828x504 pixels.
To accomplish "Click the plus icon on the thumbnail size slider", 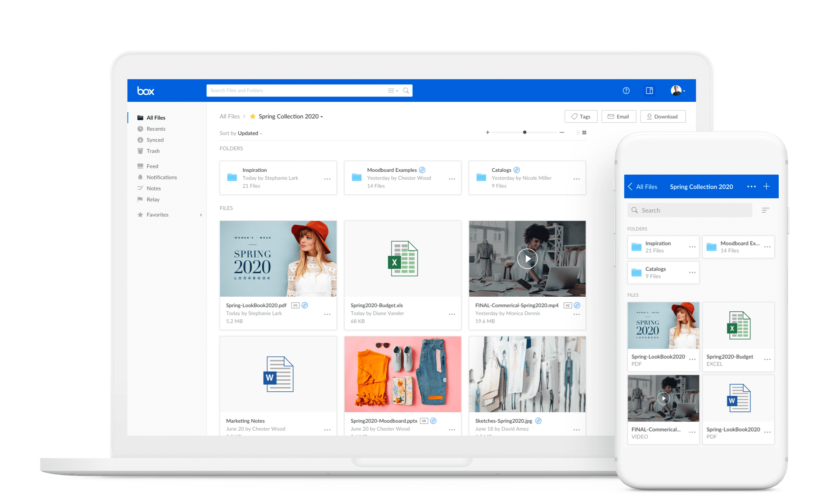I will 487,132.
